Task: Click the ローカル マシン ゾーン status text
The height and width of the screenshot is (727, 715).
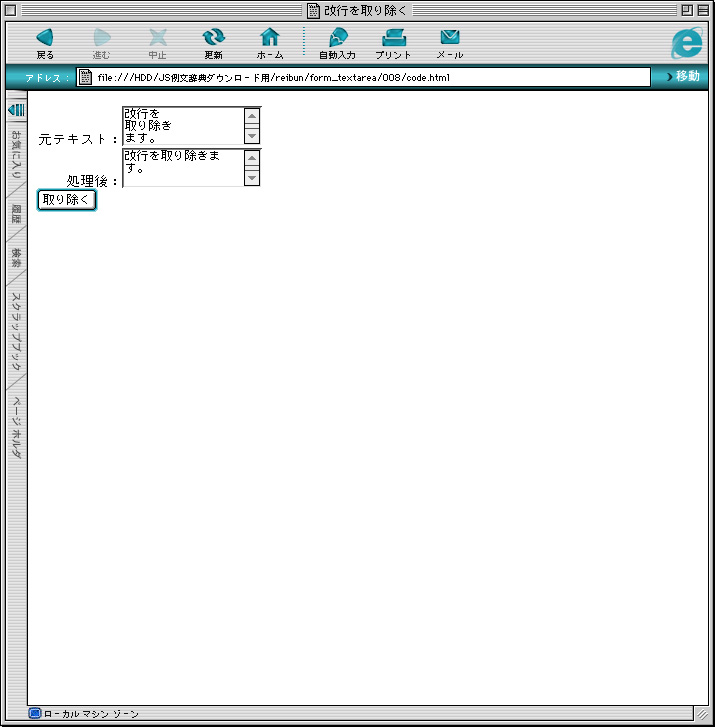Action: [91, 714]
